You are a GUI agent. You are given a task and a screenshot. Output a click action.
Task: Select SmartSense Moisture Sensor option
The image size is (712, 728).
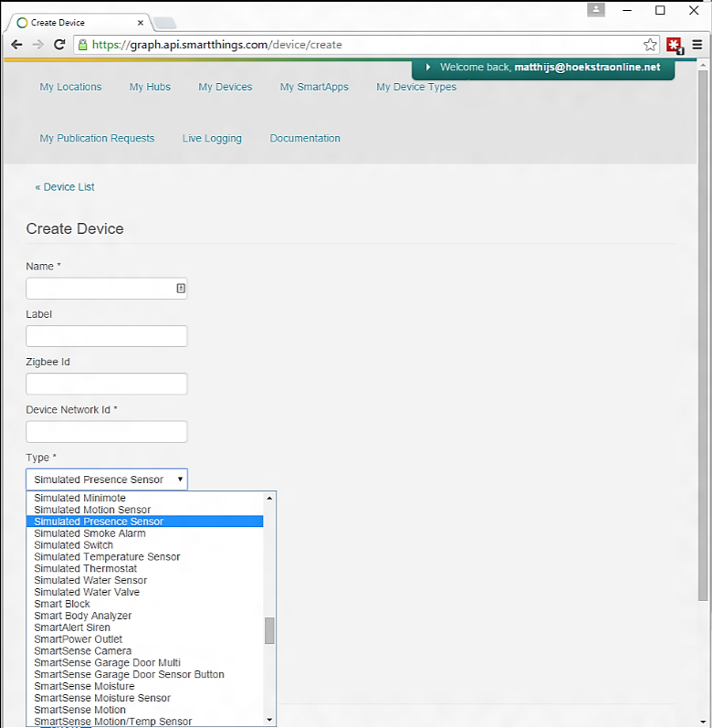pos(145,698)
